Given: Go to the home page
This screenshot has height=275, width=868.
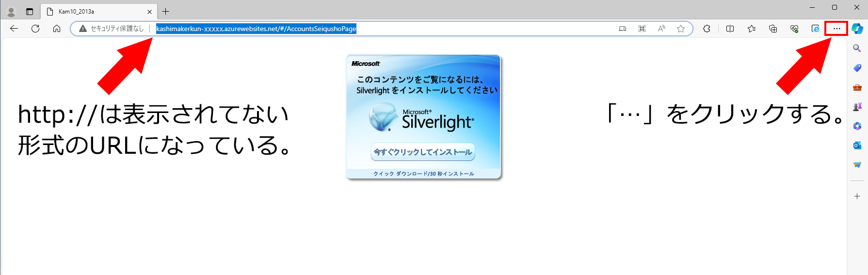Looking at the screenshot, I should tap(57, 29).
